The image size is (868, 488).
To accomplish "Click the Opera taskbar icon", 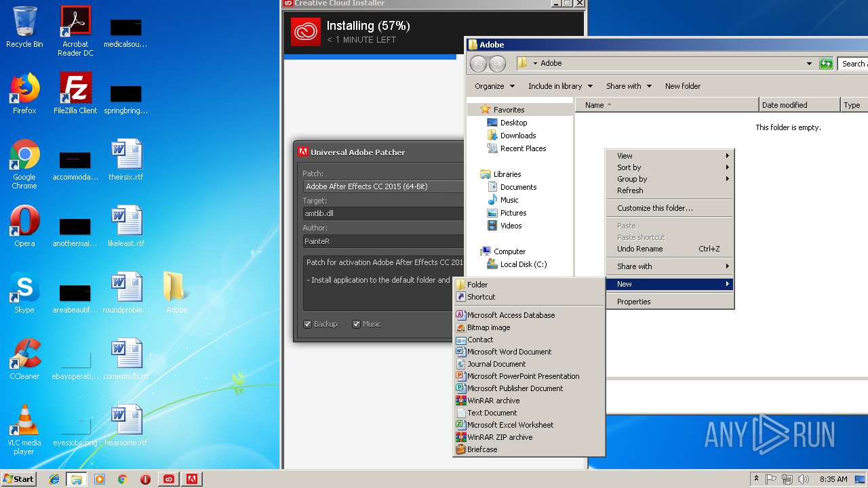I will pyautogui.click(x=145, y=479).
